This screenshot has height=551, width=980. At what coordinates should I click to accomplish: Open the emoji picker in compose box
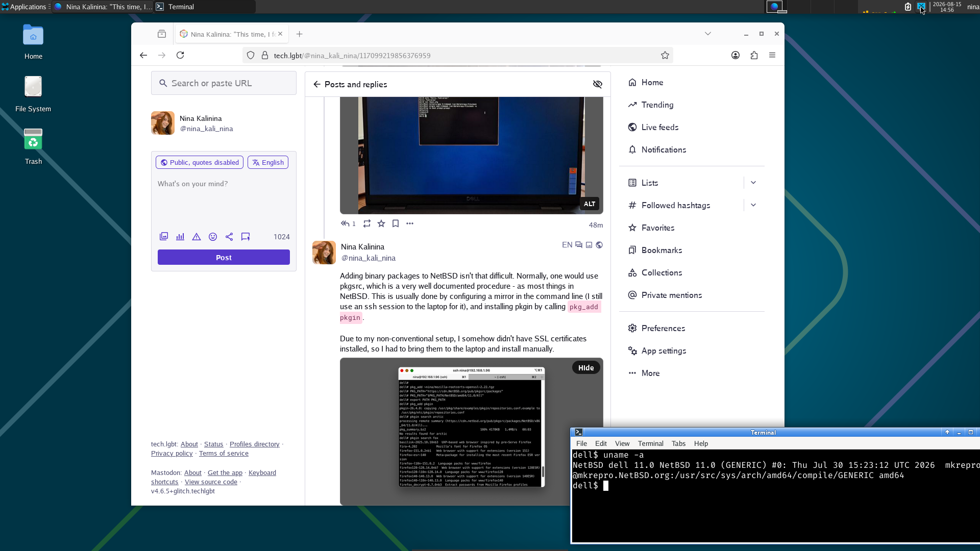pos(213,237)
